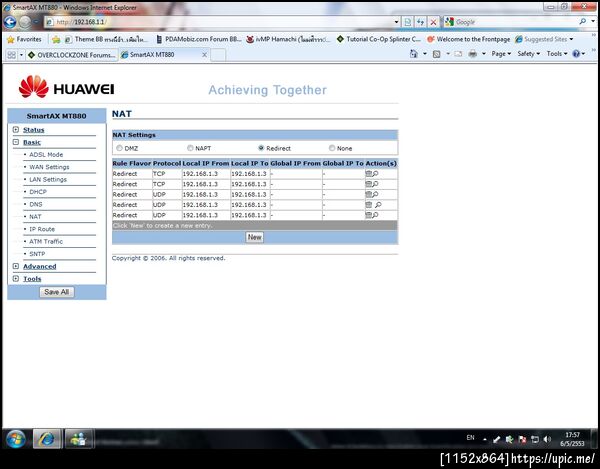The image size is (600, 469).
Task: Expand the Advanced menu plus box
Action: [16, 266]
